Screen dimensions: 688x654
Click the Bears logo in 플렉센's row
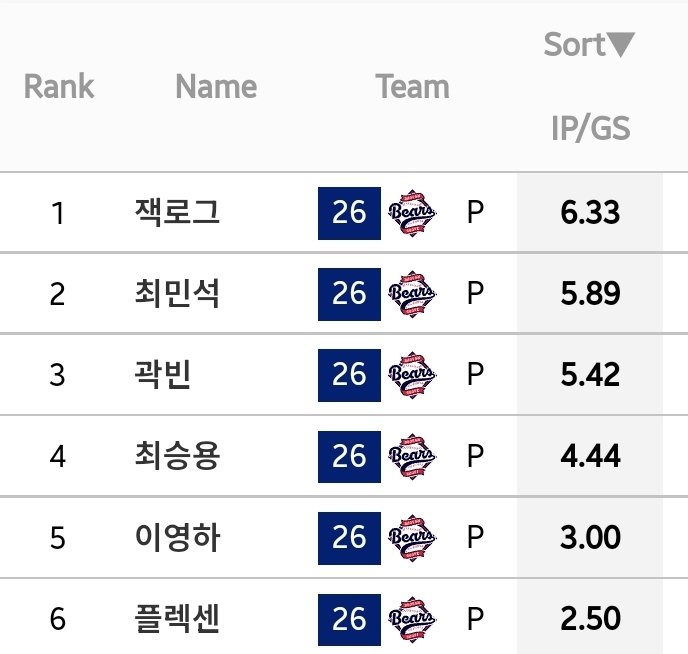click(x=411, y=619)
